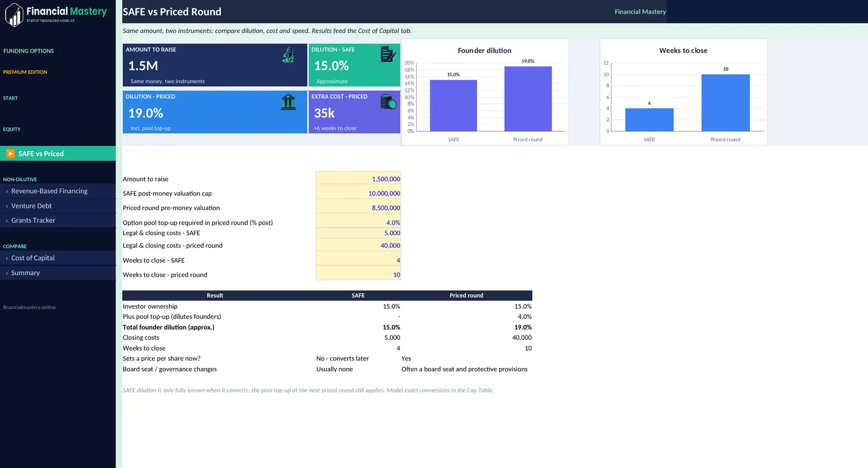Open the Summary sheet link
The height and width of the screenshot is (468, 868).
58,273
